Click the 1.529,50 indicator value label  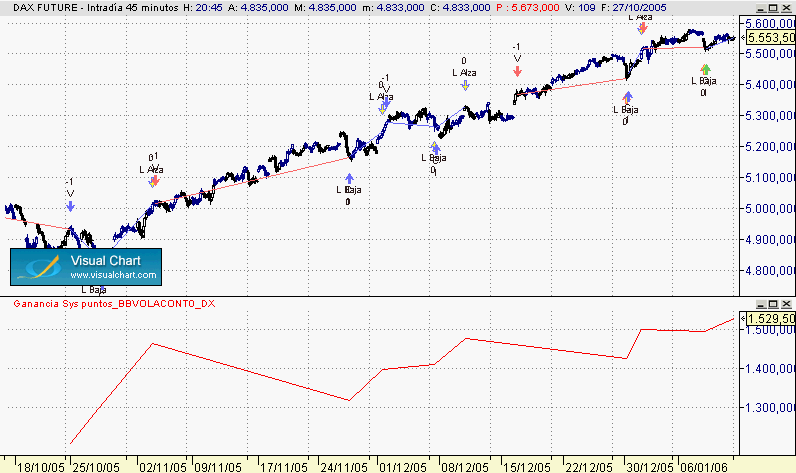[x=770, y=319]
